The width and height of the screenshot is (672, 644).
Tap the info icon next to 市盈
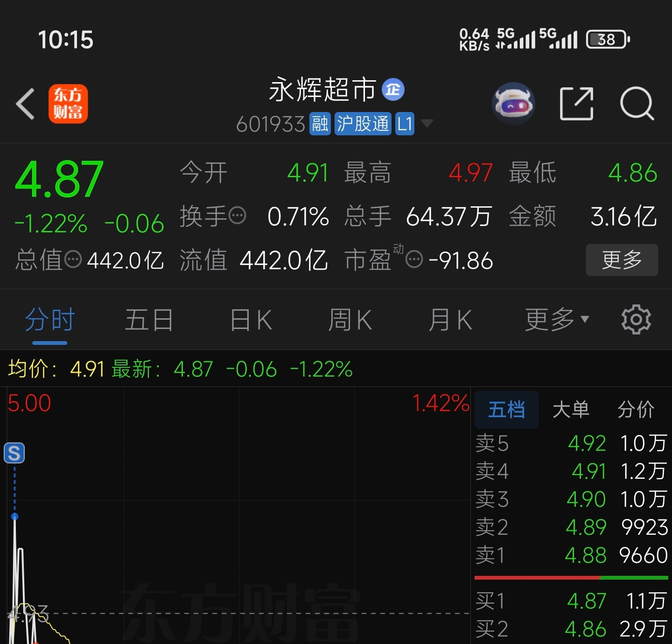[x=414, y=259]
